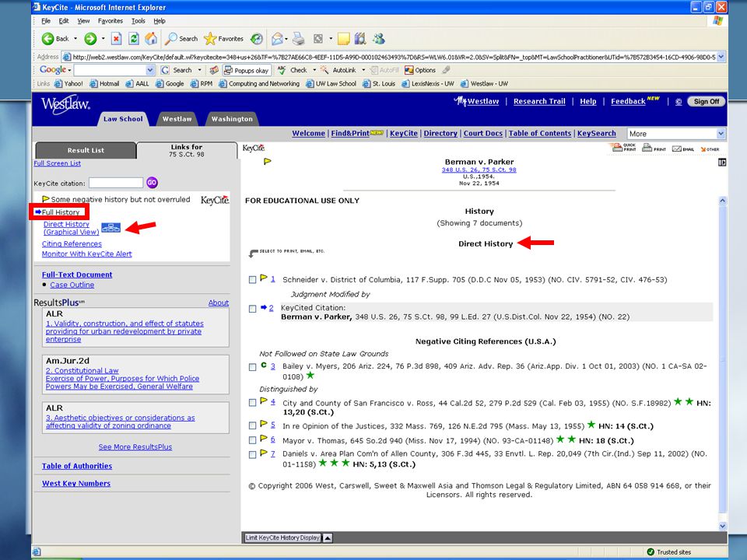Expand the Back button history dropdown arrow
The width and height of the screenshot is (747, 560).
point(75,39)
